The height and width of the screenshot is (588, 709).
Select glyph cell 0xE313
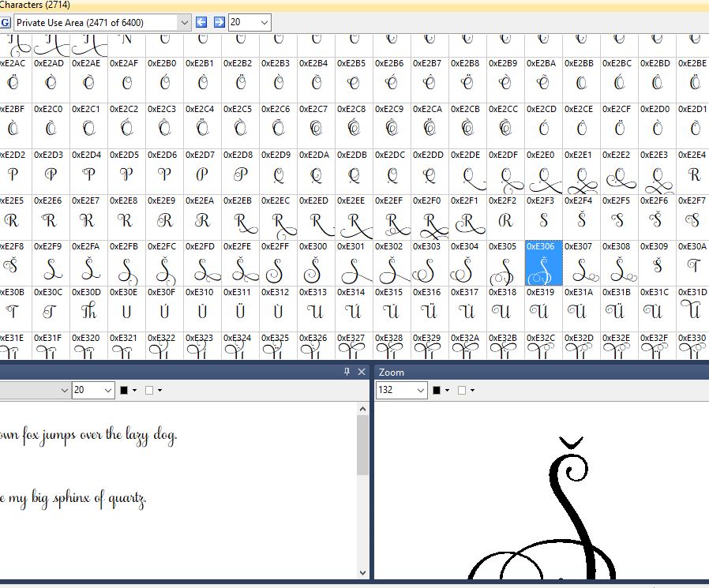[x=316, y=309]
